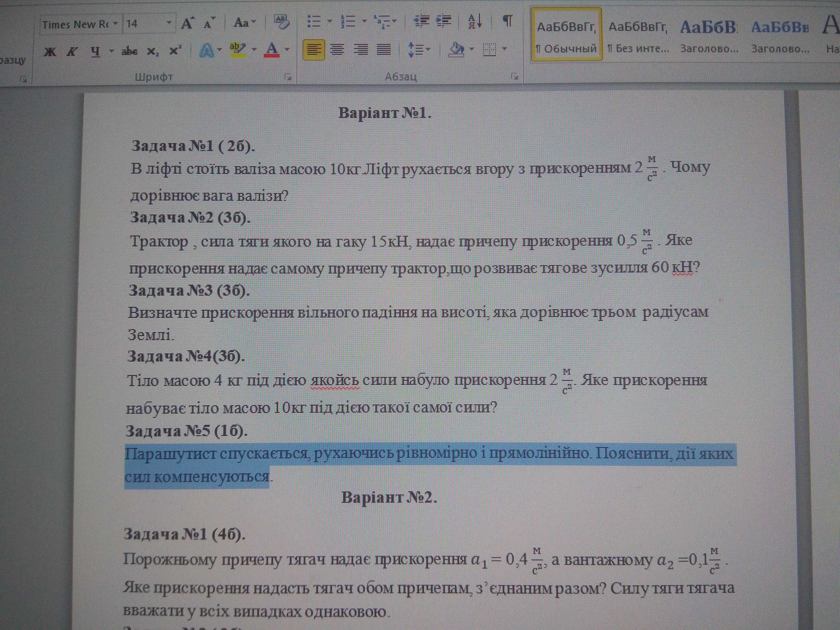This screenshot has width=840, height=630.
Task: Click the decrease font size icon
Action: tap(208, 24)
